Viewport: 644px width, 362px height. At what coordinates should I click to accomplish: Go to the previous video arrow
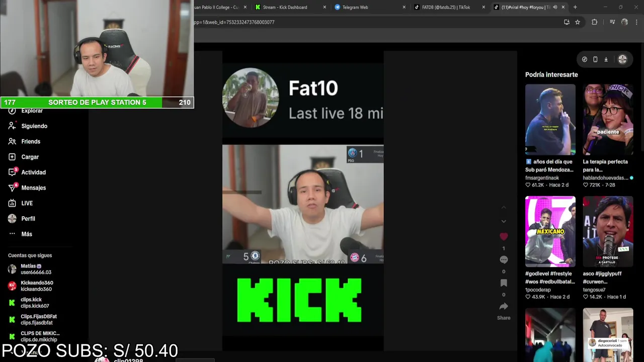[x=504, y=207]
